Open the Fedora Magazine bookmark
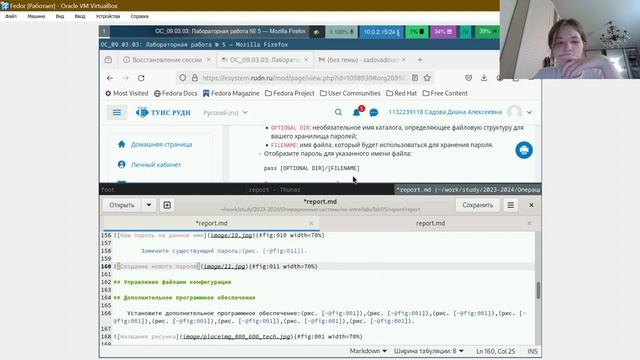 (x=231, y=93)
